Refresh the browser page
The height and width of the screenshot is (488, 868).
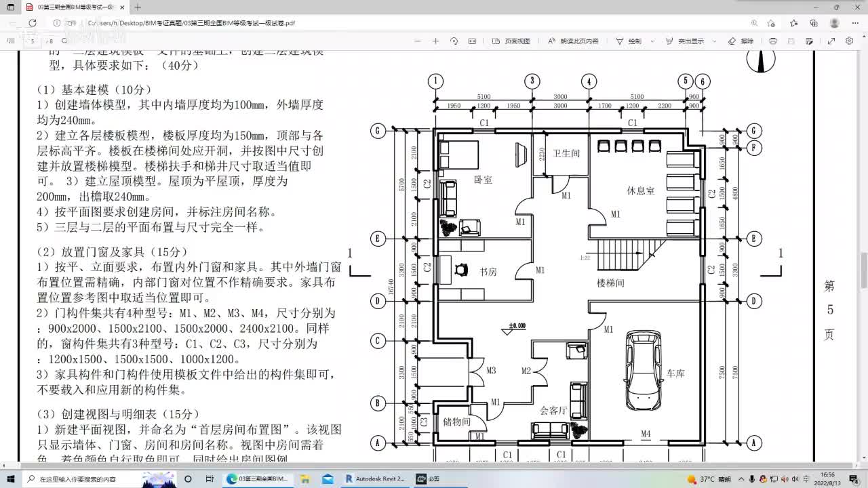(x=32, y=23)
